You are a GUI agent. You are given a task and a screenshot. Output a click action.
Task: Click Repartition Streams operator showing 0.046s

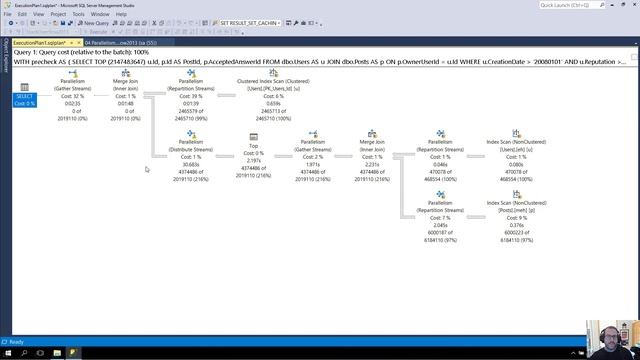[440, 156]
